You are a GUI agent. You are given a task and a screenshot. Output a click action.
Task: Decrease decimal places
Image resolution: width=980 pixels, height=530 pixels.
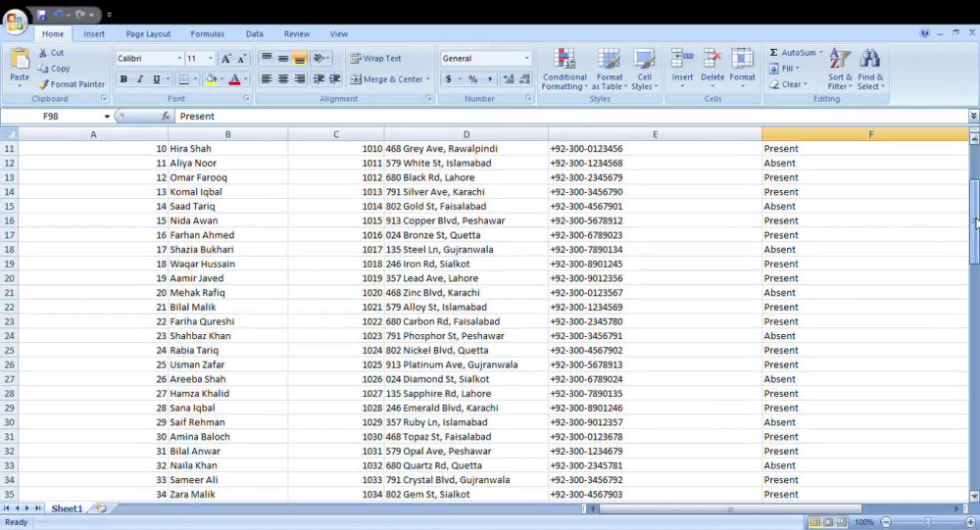click(x=524, y=78)
